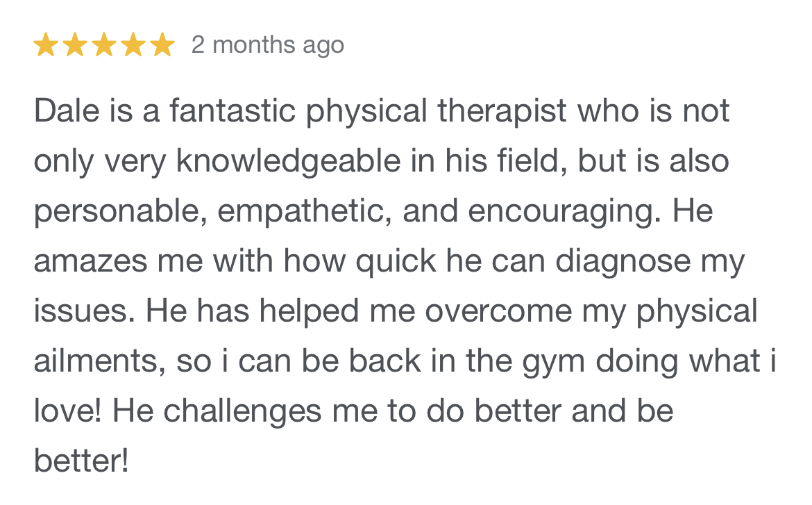Click the "2 months ago" timestamp

pos(267,45)
